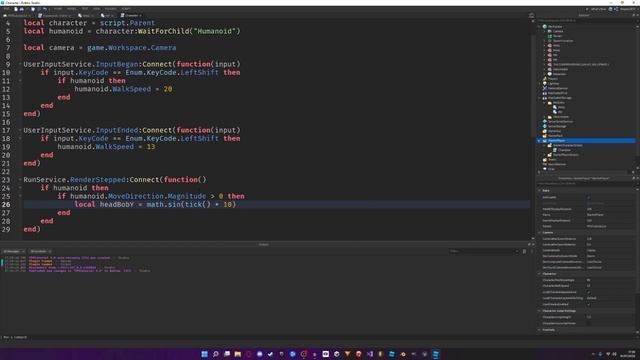Open Windows Start menu
The image size is (640, 360).
tap(204, 354)
